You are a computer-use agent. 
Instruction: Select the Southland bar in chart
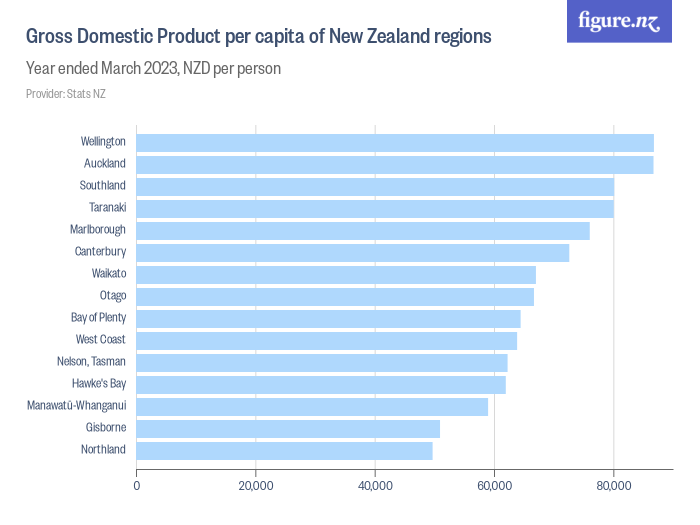point(374,186)
